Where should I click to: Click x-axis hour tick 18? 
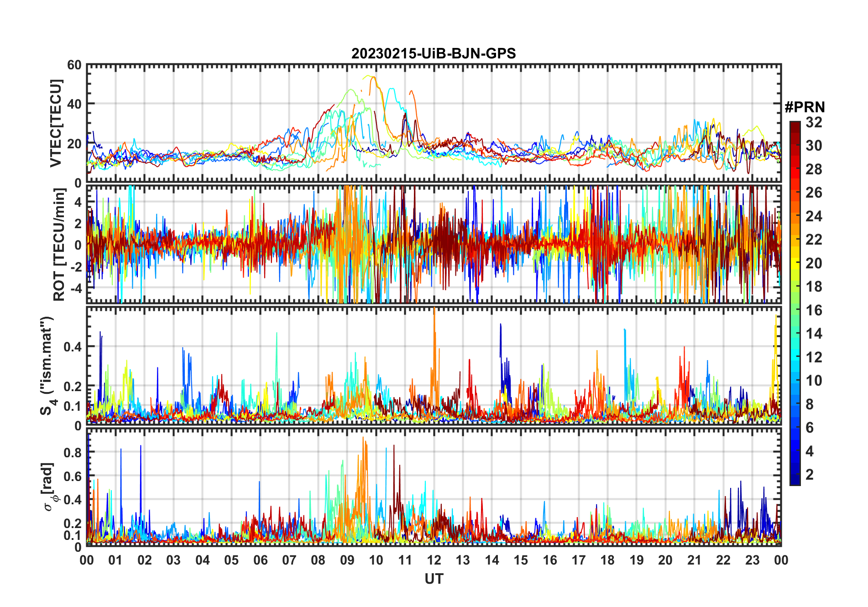pyautogui.click(x=607, y=560)
